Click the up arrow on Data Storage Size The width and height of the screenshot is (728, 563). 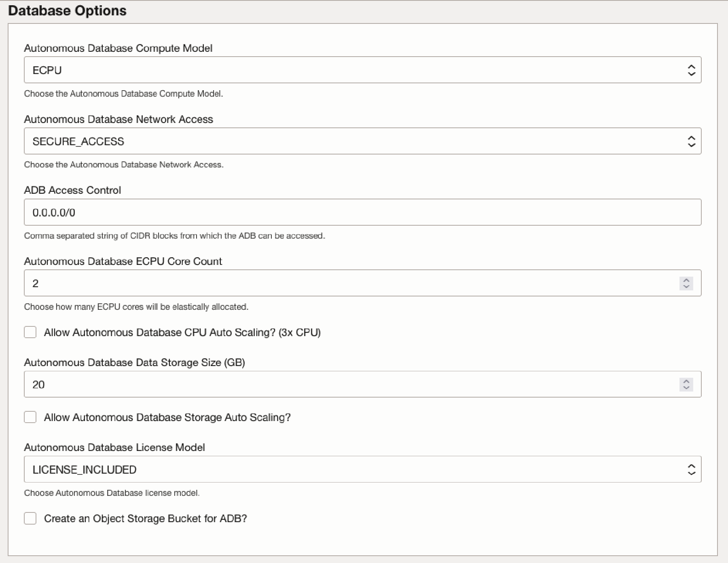pyautogui.click(x=686, y=381)
